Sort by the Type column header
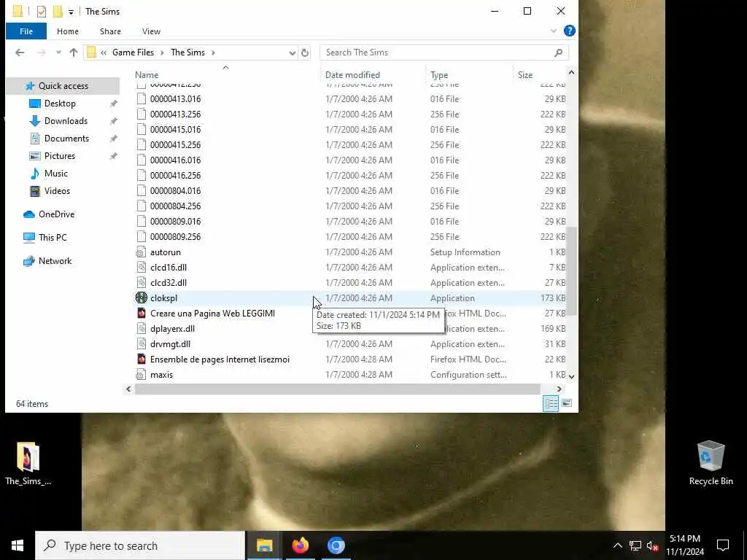This screenshot has width=747, height=560. [439, 75]
